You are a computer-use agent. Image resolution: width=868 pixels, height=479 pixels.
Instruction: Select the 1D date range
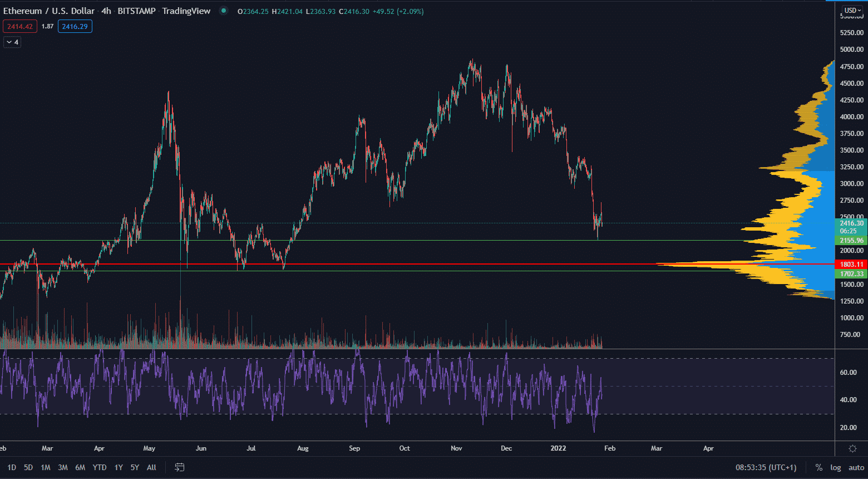click(x=12, y=467)
